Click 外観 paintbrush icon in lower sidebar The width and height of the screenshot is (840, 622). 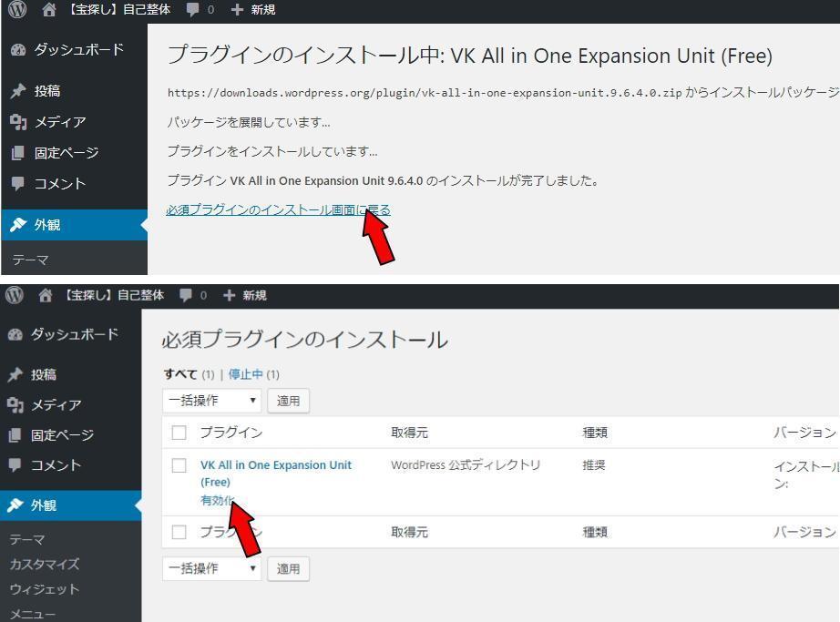(x=15, y=505)
